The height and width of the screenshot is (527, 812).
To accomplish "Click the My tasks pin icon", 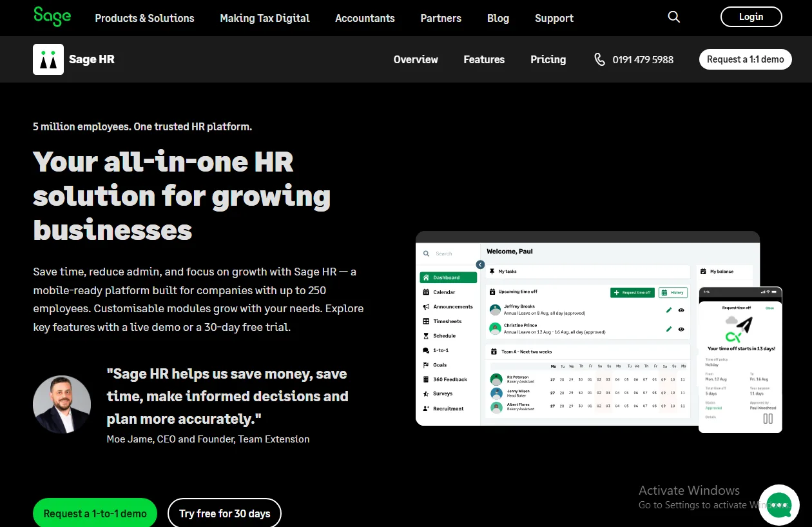I will coord(492,272).
